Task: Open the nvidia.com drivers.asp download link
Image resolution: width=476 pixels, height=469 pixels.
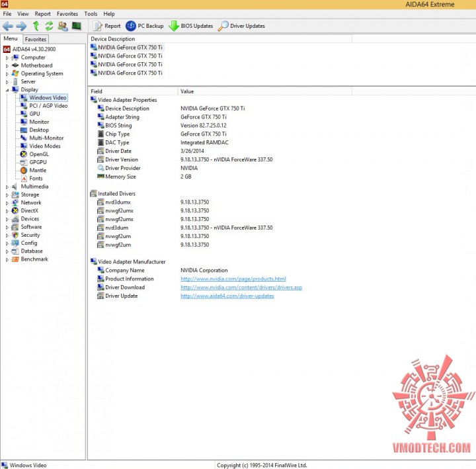Action: click(241, 287)
